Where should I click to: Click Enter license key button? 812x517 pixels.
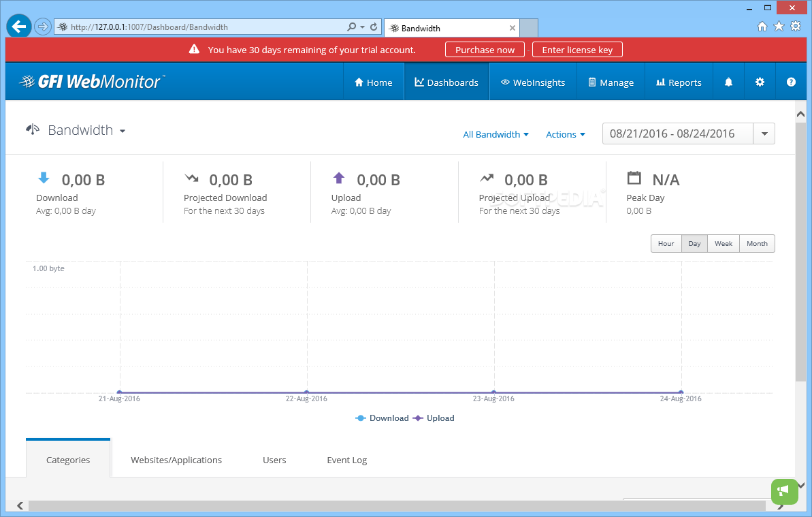tap(577, 50)
